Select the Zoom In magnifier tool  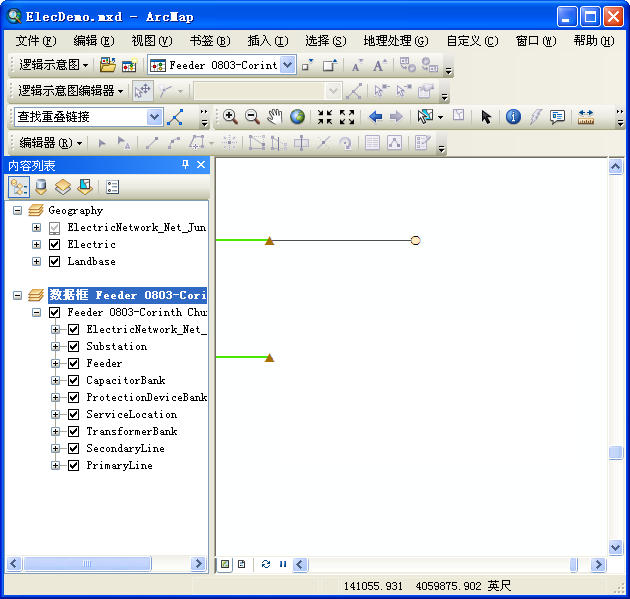pos(230,117)
